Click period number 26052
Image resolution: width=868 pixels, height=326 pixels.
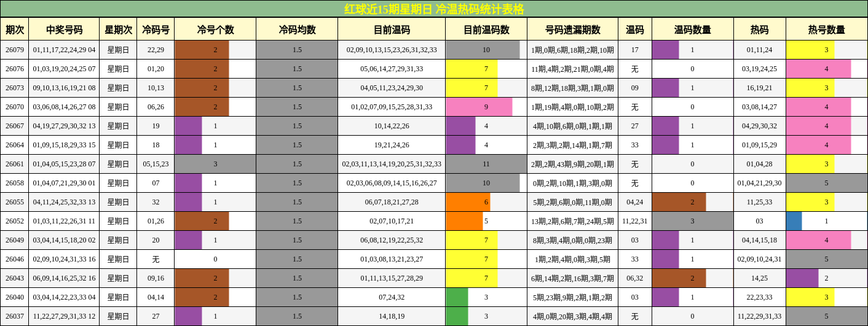coord(15,221)
